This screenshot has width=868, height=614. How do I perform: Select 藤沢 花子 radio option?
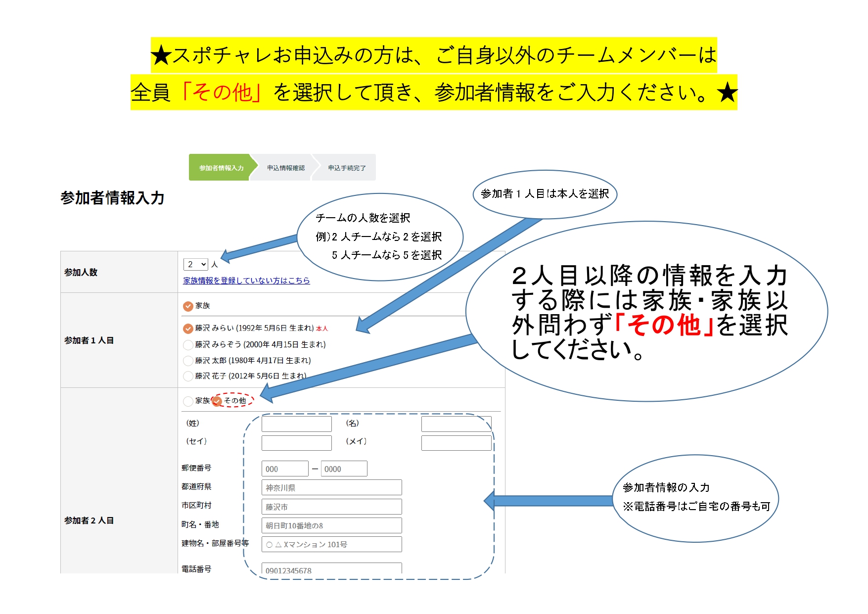[x=188, y=377]
